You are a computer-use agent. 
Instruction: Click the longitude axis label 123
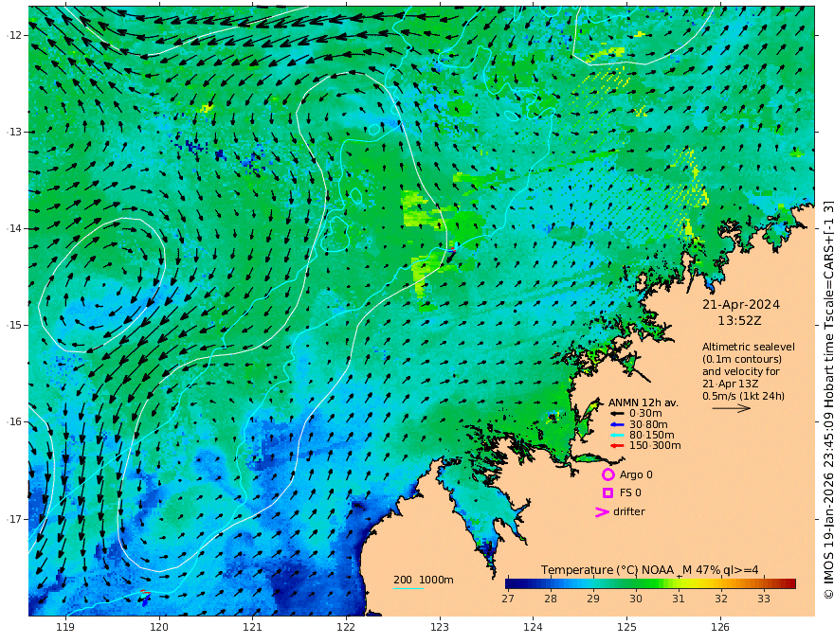pos(440,628)
